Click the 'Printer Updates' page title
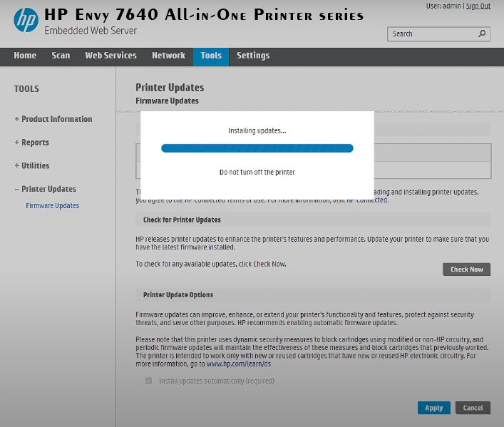This screenshot has height=427, width=504. tap(170, 88)
